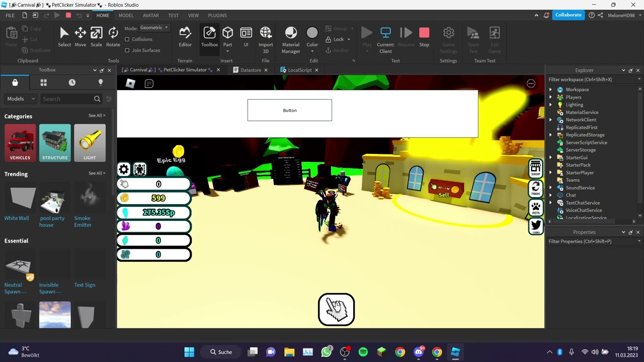Open the in-game Twitter codes button
This screenshot has height=362, width=644.
pyautogui.click(x=536, y=226)
